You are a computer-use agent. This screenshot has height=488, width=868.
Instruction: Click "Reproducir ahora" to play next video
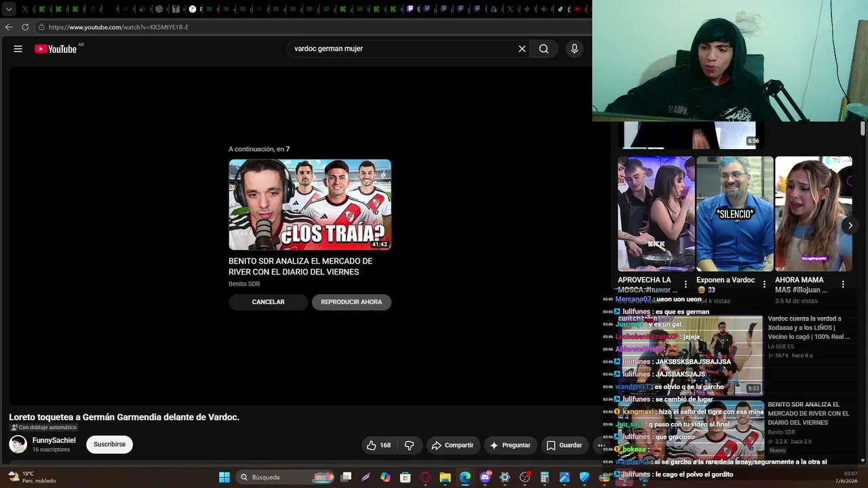click(351, 302)
